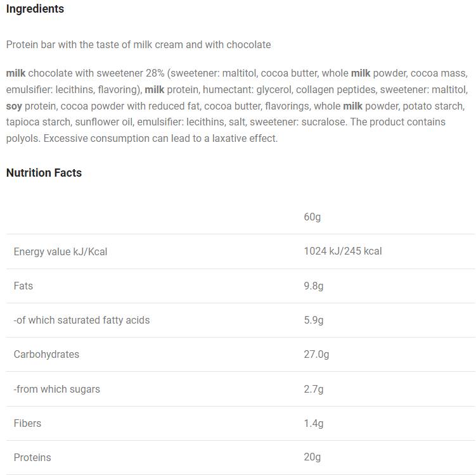Click the 9.8g fats value
The height and width of the screenshot is (475, 476).
(314, 286)
